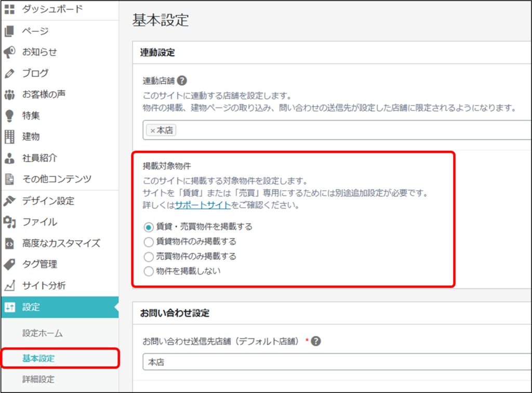Click the tag icon for タグ管理
532x393 pixels.
point(9,264)
